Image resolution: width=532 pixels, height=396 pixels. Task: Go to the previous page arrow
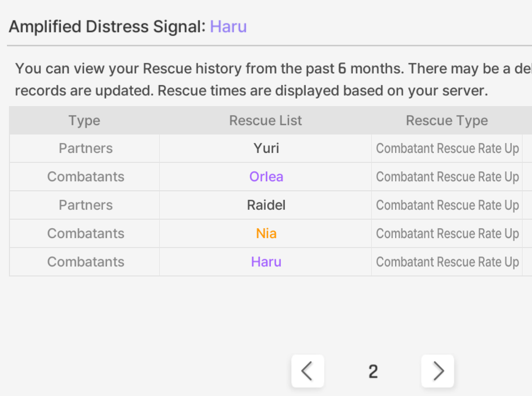click(308, 371)
